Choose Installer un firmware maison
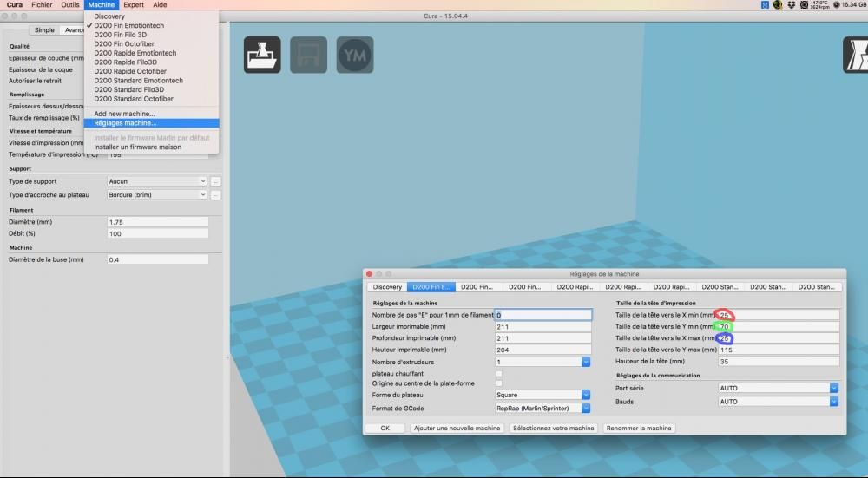The width and height of the screenshot is (868, 478). (x=152, y=147)
